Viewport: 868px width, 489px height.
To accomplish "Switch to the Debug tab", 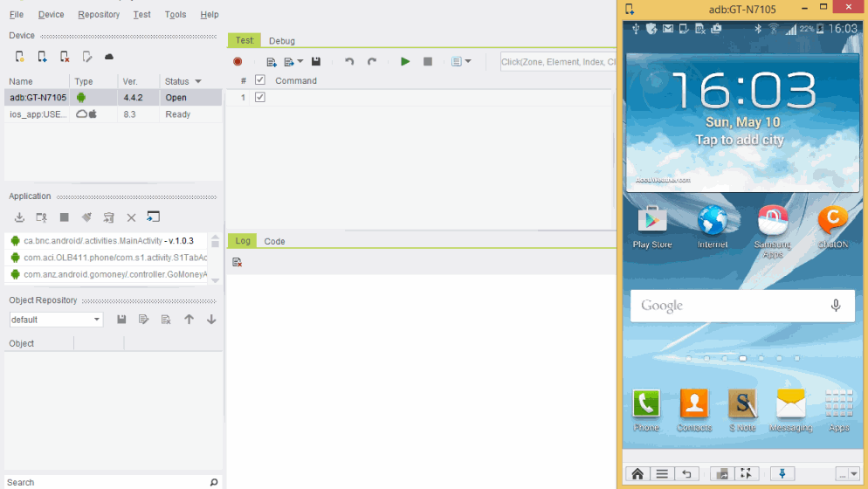I will (x=281, y=41).
